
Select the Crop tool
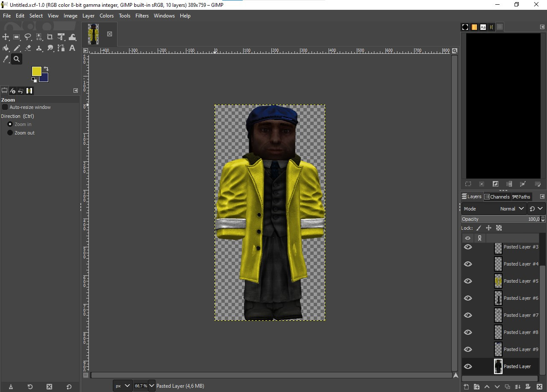click(x=50, y=37)
